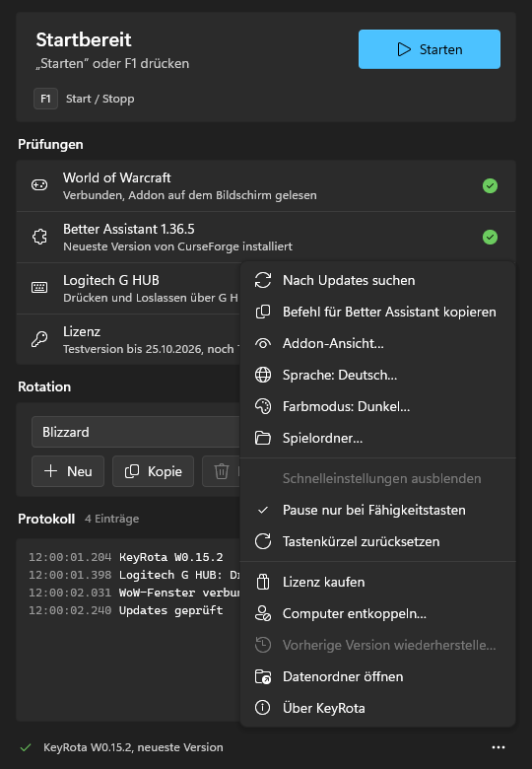
Task: Click the eye icon for Addon-Ansicht
Action: (263, 344)
